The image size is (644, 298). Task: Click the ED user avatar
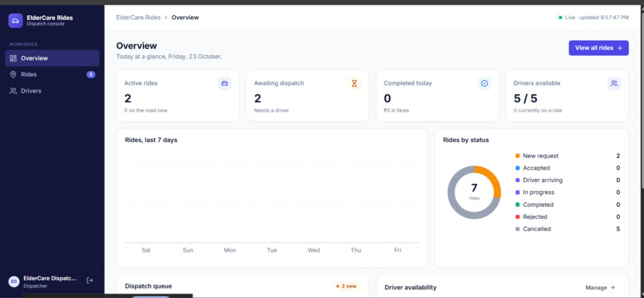[14, 281]
